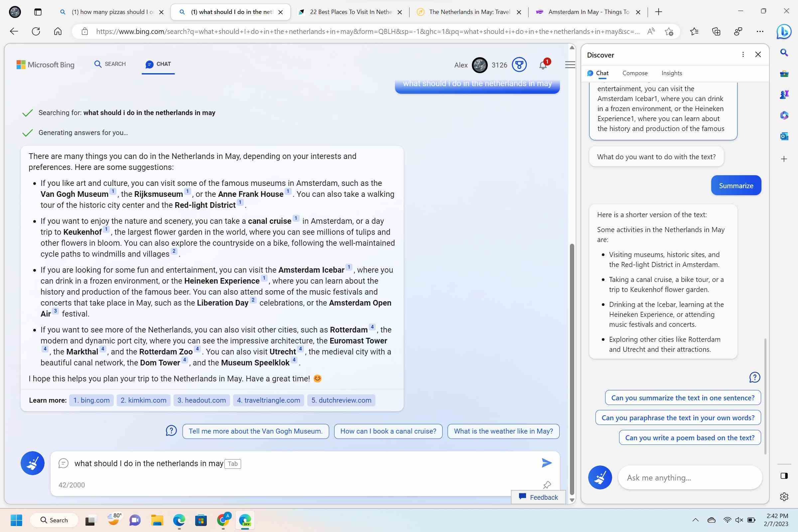Click 'Tell me more about the Van Gogh Museum' suggestion
The image size is (798, 532).
tap(255, 431)
